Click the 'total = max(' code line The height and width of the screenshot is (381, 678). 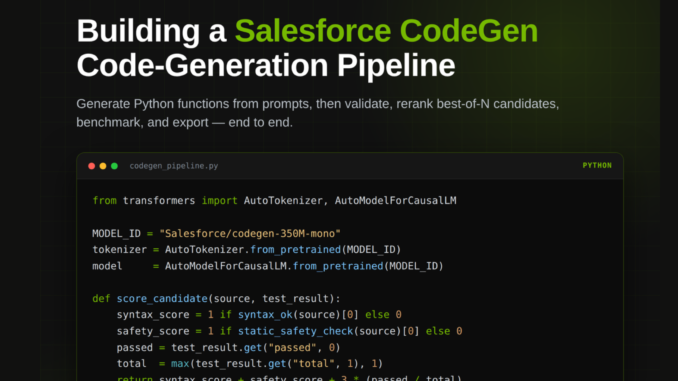[249, 364]
